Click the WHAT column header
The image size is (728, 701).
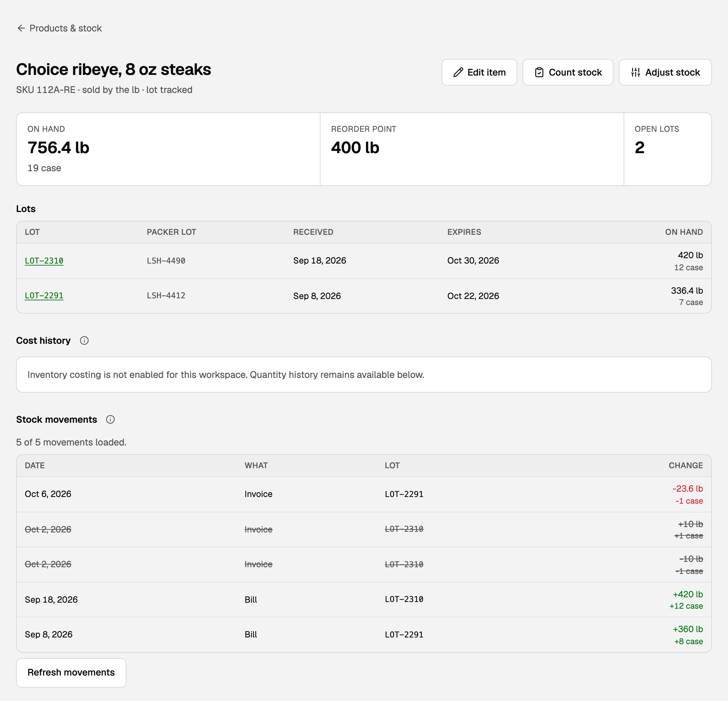click(256, 466)
